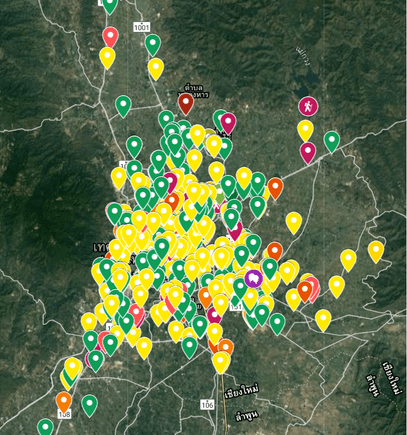The height and width of the screenshot is (435, 407).
Task: Click yellow pin below the 1001 green pin
Action: (156, 69)
